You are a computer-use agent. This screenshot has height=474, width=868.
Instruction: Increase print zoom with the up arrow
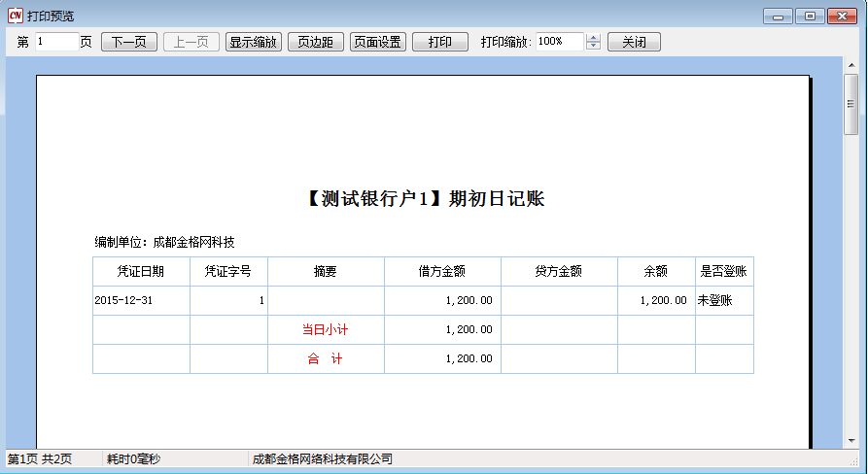[594, 38]
